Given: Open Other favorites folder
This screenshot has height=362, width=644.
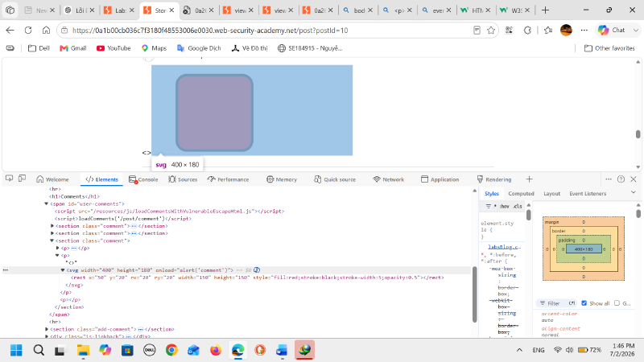Looking at the screenshot, I should point(609,48).
